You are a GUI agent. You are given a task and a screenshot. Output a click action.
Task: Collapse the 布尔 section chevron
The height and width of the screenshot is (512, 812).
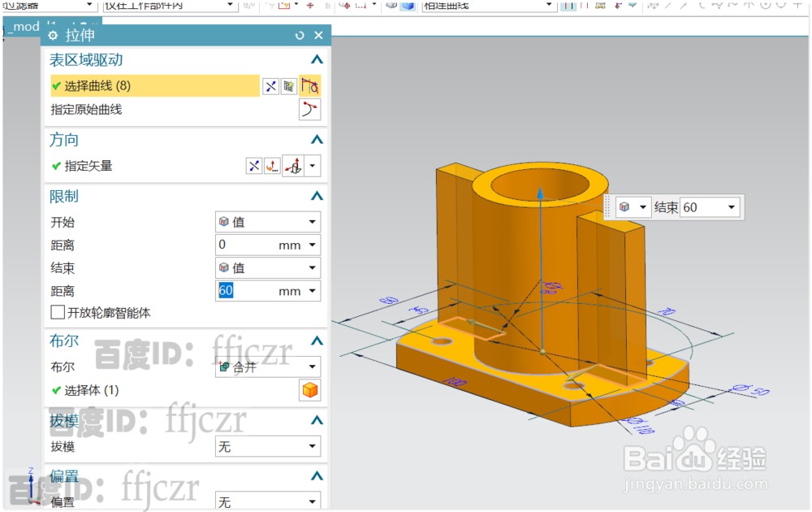[317, 341]
